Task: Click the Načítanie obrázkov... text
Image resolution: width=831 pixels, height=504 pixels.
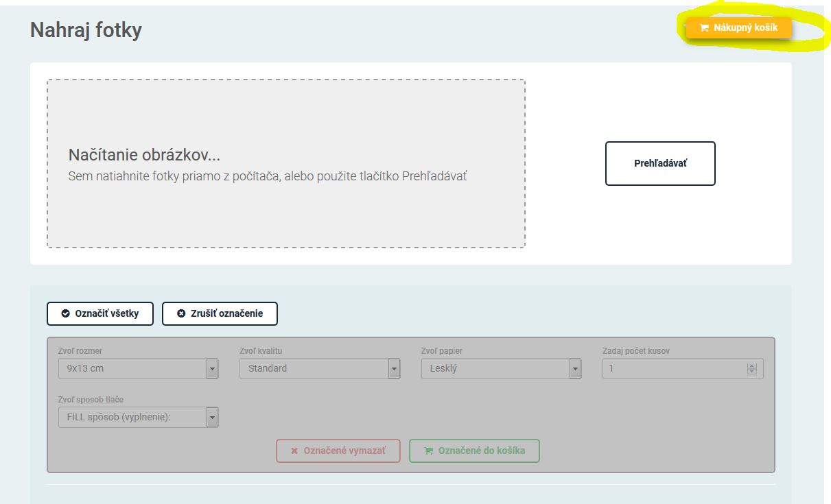Action: (x=144, y=155)
